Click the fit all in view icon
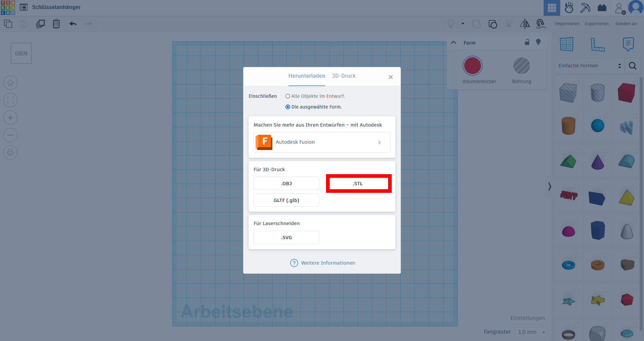 pyautogui.click(x=10, y=100)
